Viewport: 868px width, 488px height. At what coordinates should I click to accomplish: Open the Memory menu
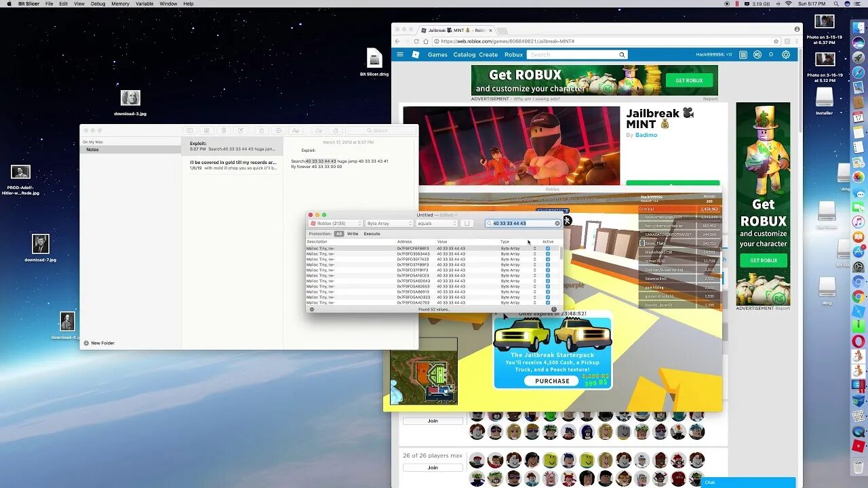[120, 3]
